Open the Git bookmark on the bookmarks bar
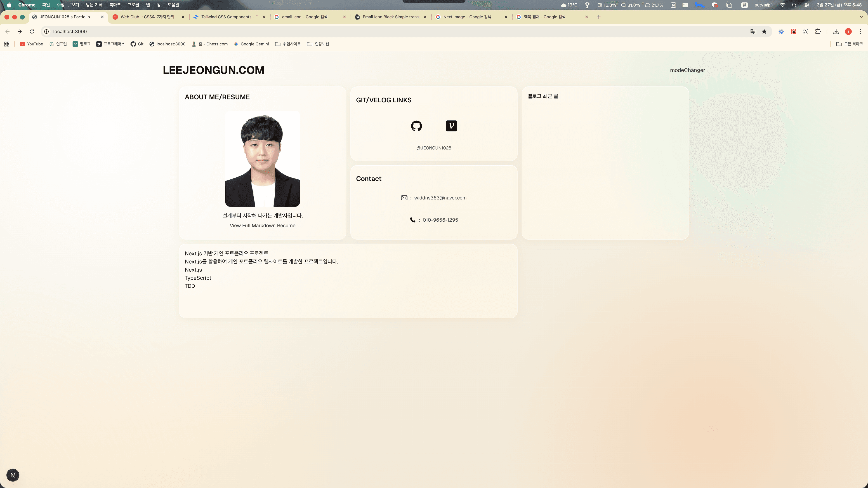The height and width of the screenshot is (488, 868). pyautogui.click(x=137, y=44)
